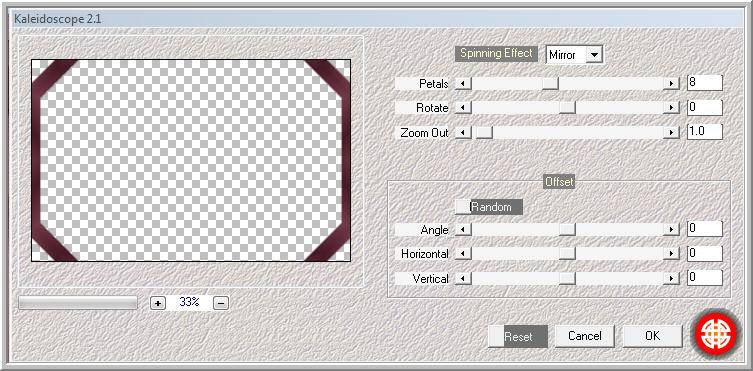Zoom out preview with minus icon
The width and height of the screenshot is (753, 371).
[x=220, y=303]
